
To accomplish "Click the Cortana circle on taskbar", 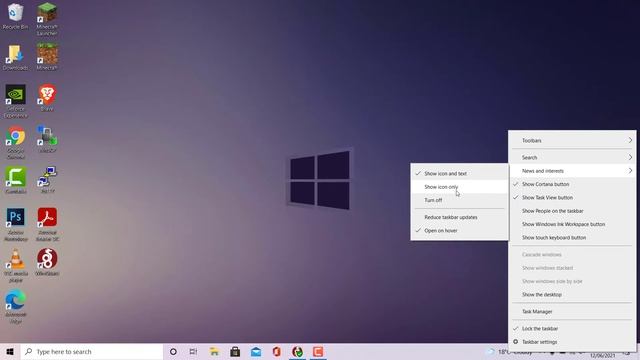I will point(173,351).
